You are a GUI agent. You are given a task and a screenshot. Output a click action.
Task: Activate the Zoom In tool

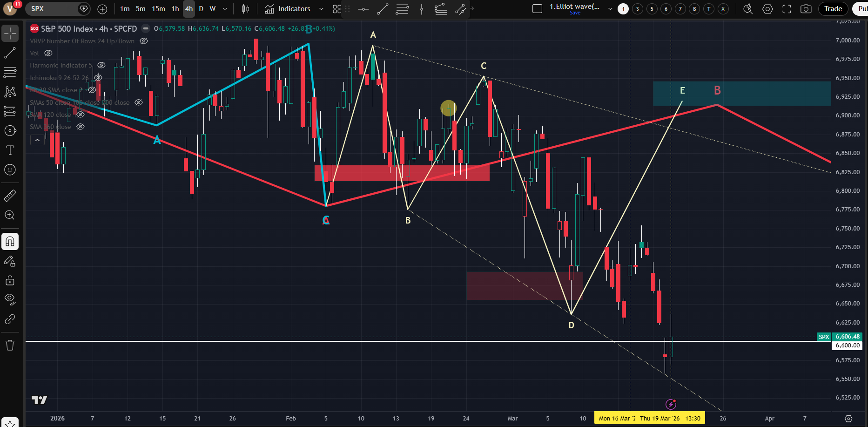tap(10, 215)
